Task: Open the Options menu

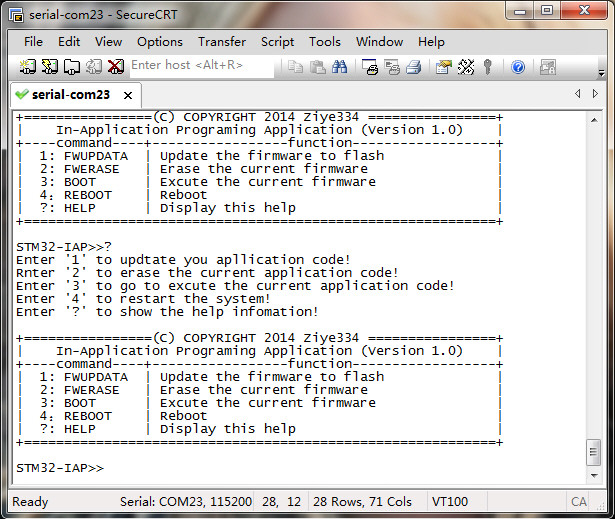Action: point(160,42)
